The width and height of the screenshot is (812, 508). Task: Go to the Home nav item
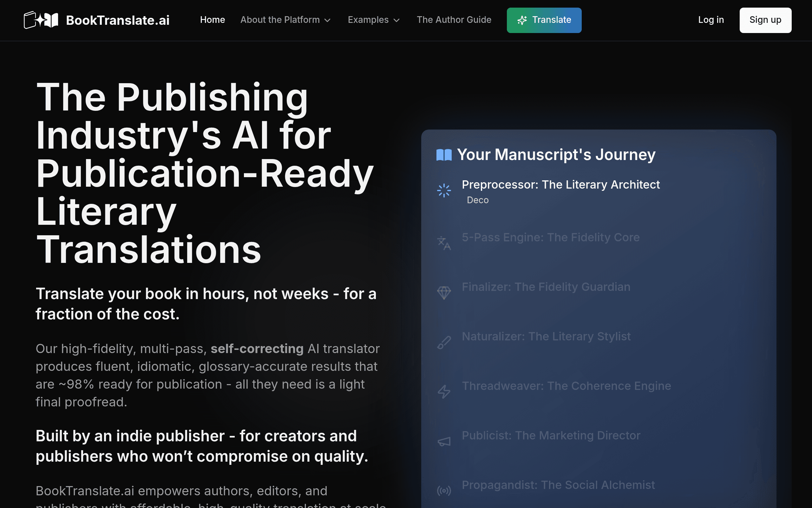click(213, 20)
